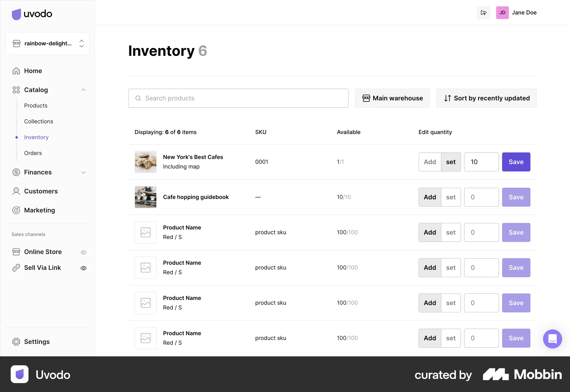Click the Finances dollar icon
Image resolution: width=570 pixels, height=392 pixels.
[x=16, y=172]
